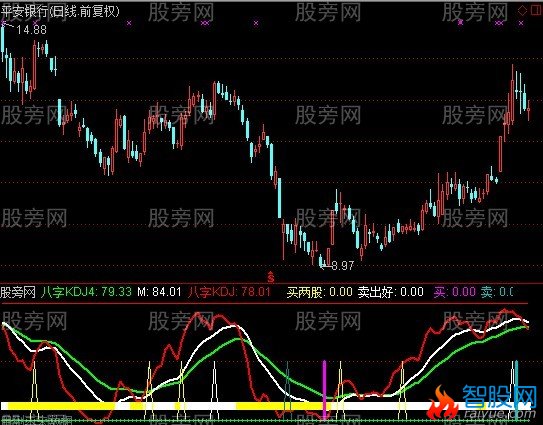
Task: Click the 14.88 high price label
Action: pyautogui.click(x=32, y=30)
